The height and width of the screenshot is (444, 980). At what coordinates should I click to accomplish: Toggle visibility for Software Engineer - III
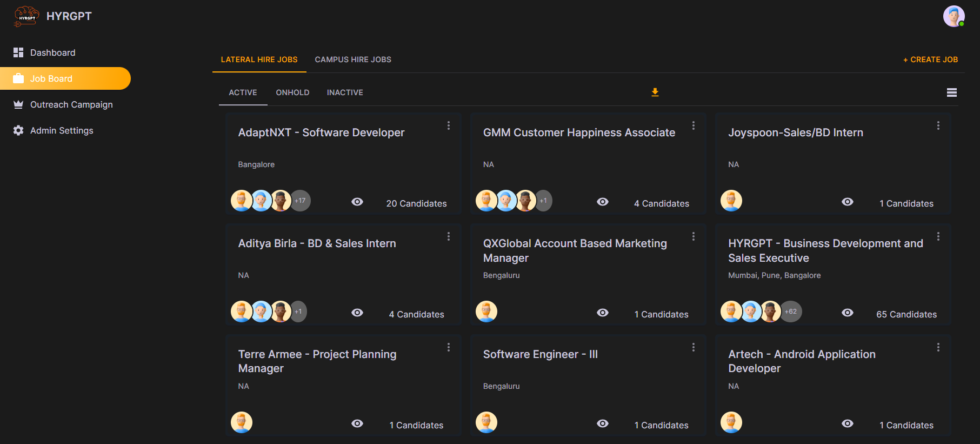(602, 423)
